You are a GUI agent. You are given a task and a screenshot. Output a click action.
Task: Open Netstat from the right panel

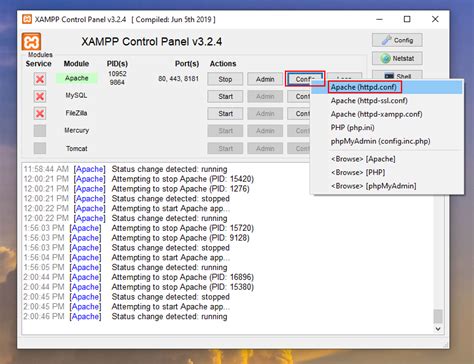[x=397, y=58]
